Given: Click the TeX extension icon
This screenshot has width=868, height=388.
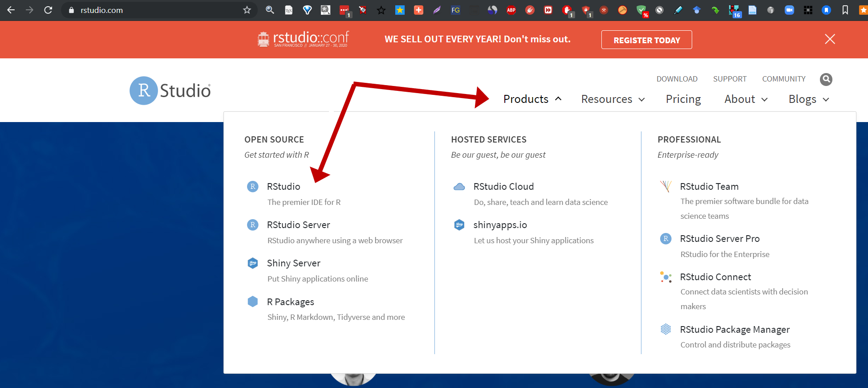Looking at the screenshot, I should 289,10.
